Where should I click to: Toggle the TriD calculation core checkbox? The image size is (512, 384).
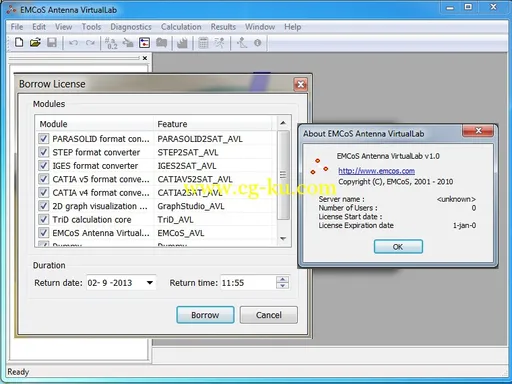[44, 219]
